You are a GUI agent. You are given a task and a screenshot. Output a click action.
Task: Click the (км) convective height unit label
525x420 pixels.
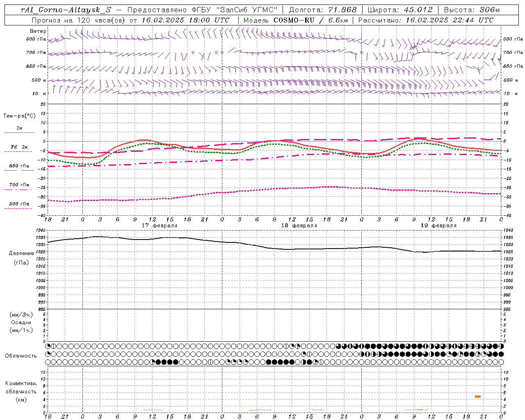pos(21,399)
